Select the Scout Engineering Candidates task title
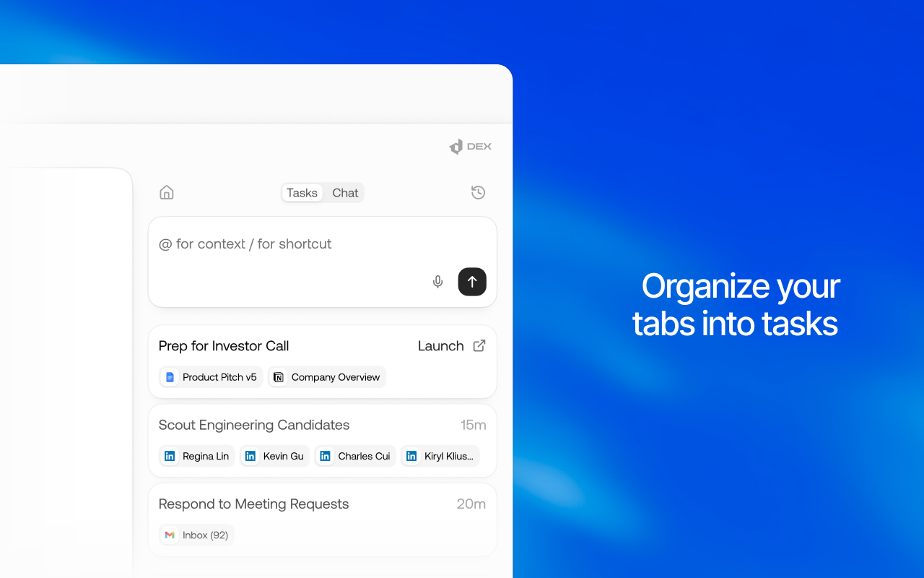Viewport: 924px width, 578px height. pos(254,425)
